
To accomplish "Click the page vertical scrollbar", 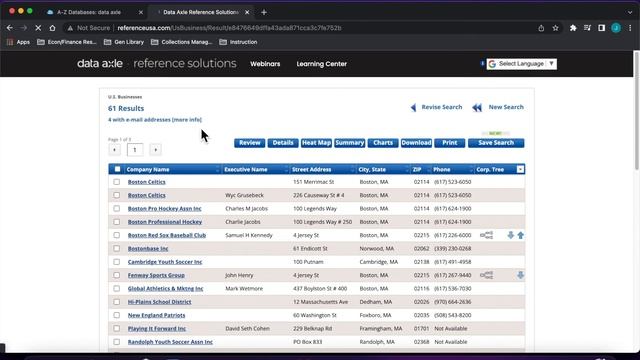I will pos(637,111).
